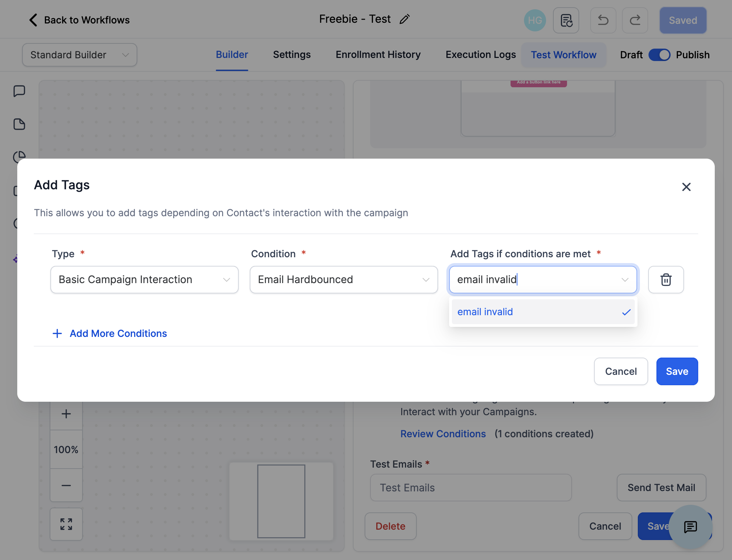This screenshot has width=732, height=560.
Task: Select the 'email invalid' tag option
Action: pos(543,312)
